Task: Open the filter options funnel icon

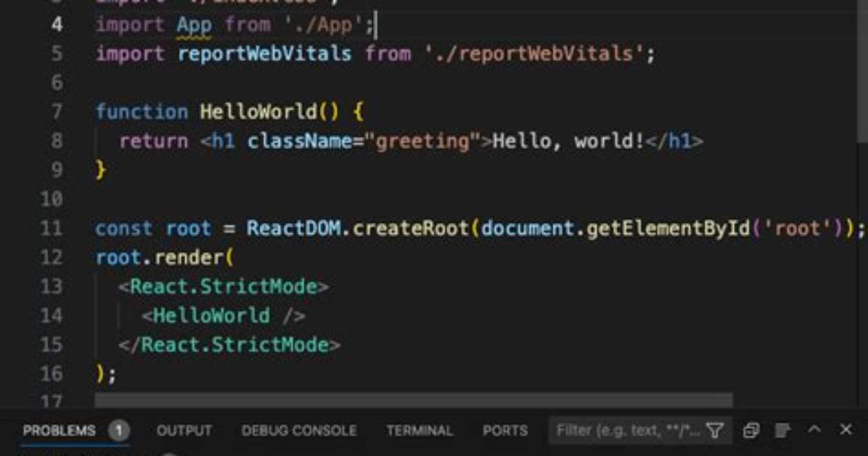Action: [x=715, y=431]
